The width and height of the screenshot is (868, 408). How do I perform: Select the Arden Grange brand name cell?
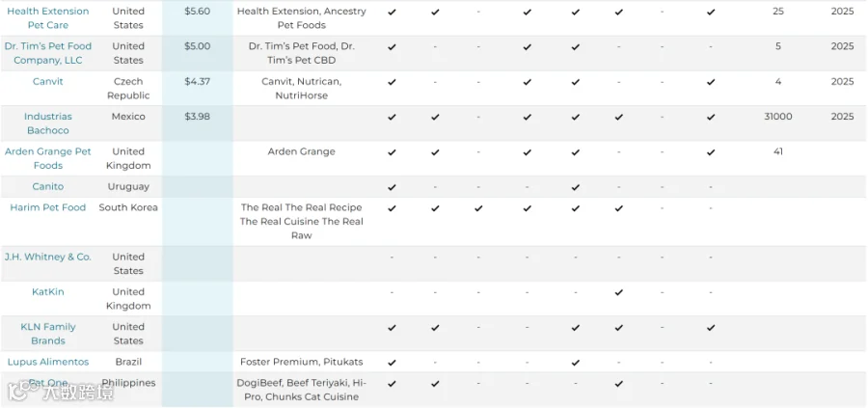(302, 151)
